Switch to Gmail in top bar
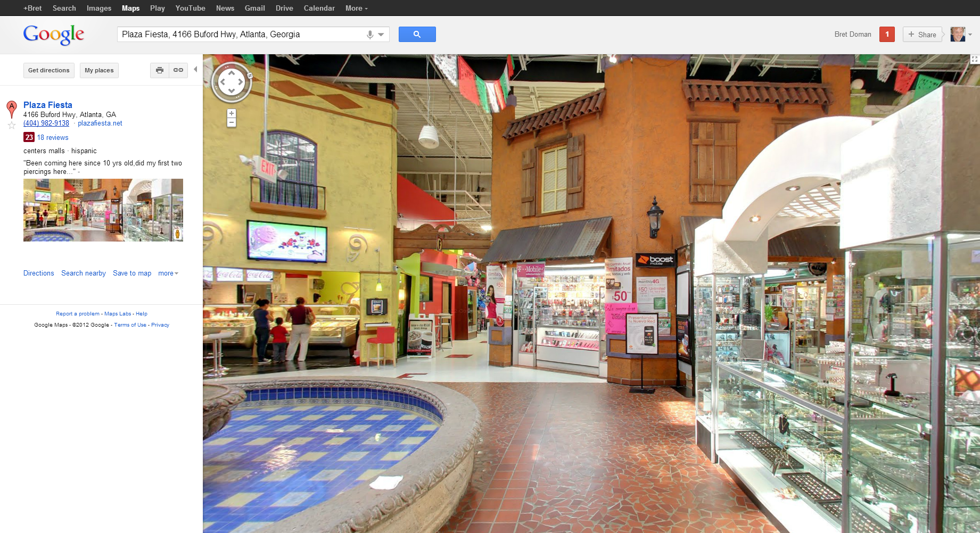Image resolution: width=980 pixels, height=533 pixels. [254, 8]
